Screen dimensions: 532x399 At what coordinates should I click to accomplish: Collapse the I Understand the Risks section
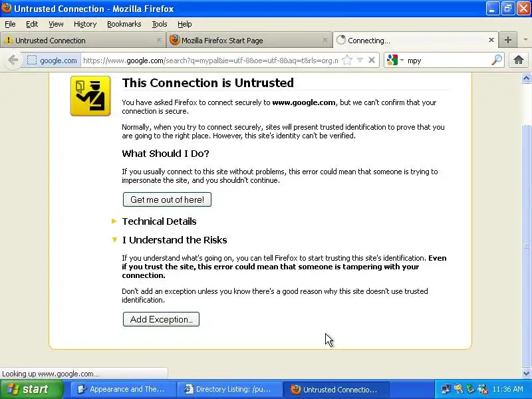coord(114,240)
